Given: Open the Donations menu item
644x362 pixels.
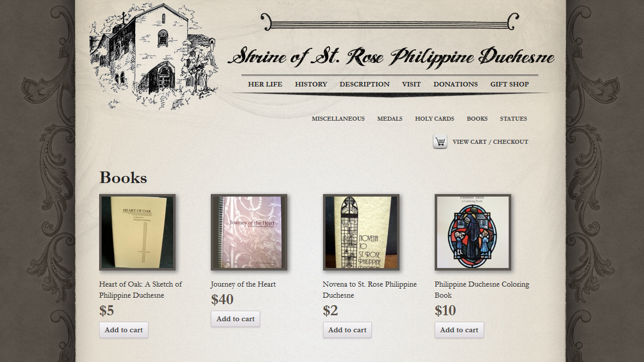Looking at the screenshot, I should 456,84.
